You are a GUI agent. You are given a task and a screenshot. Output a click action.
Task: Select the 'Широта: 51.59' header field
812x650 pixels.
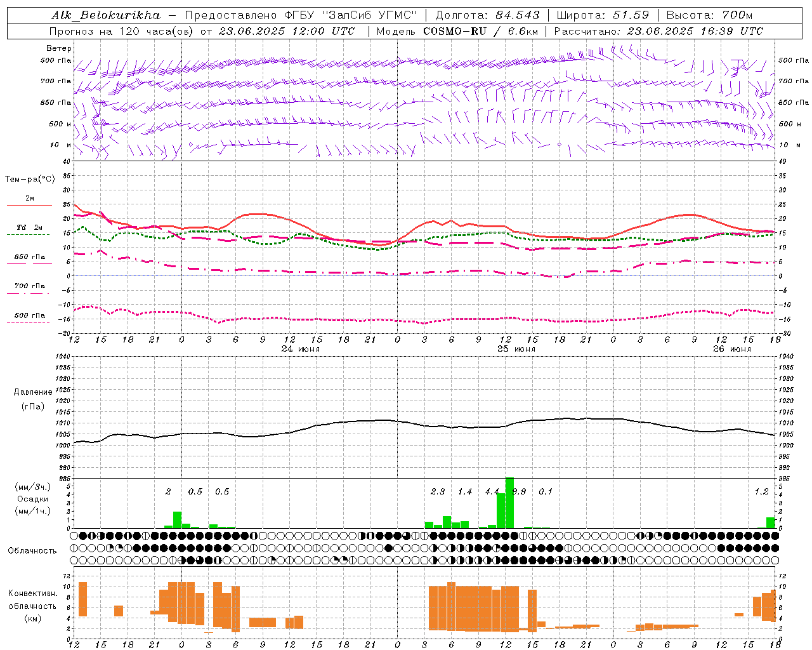(x=603, y=15)
